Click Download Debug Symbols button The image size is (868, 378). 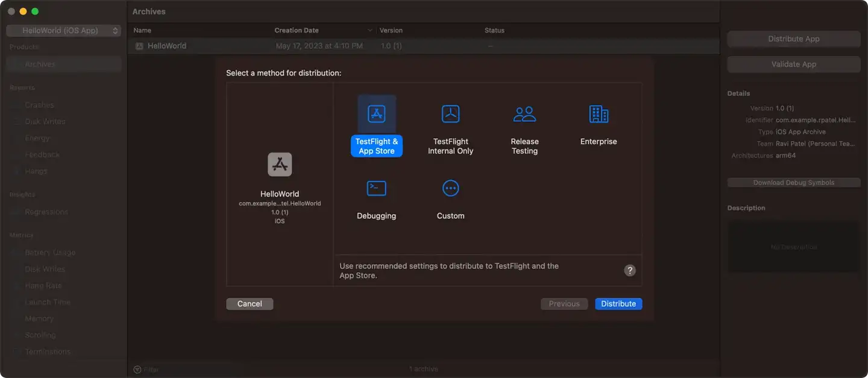click(x=794, y=183)
